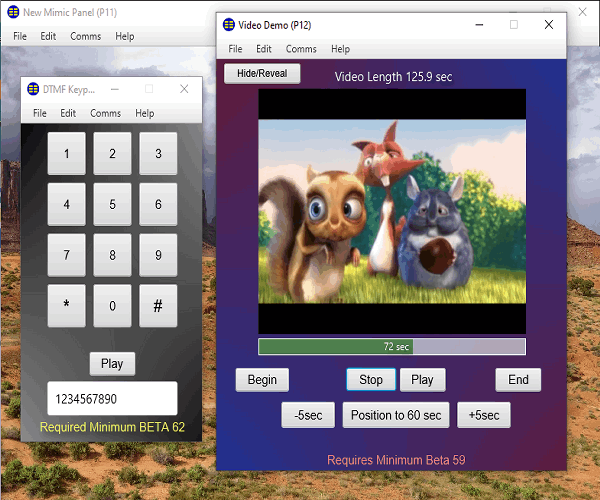Click 'Required Minimum BETA 62' text

click(112, 427)
